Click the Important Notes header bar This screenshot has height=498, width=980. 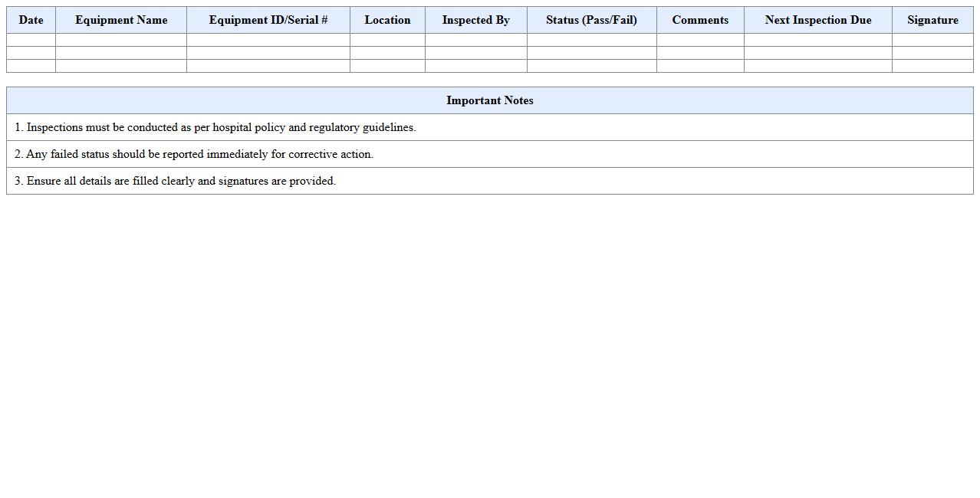point(489,100)
